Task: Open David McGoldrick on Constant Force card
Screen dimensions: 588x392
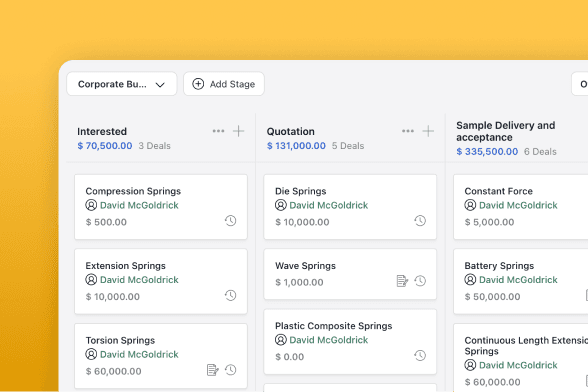Action: point(518,205)
